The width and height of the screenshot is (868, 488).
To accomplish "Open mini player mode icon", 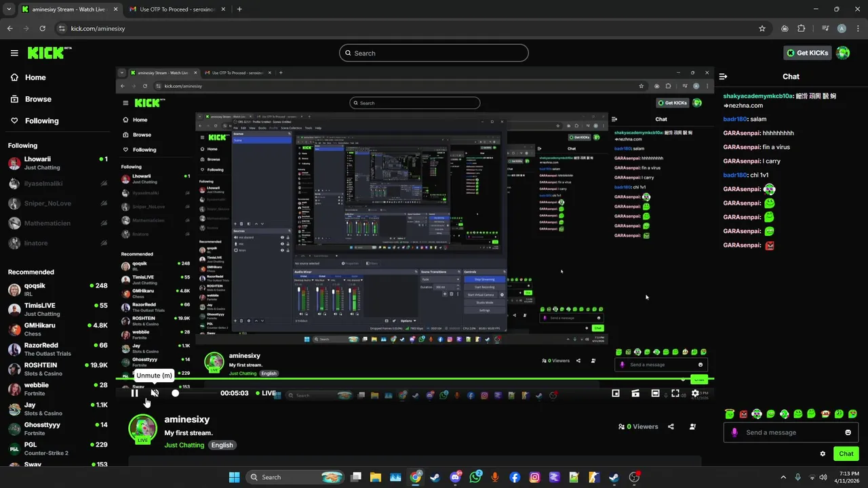I will click(x=616, y=393).
